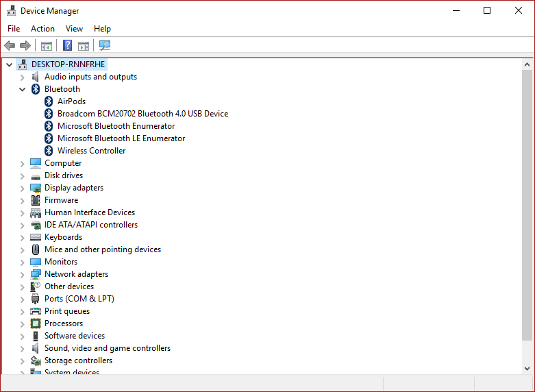
Task: Open the Action menu
Action: click(x=42, y=29)
